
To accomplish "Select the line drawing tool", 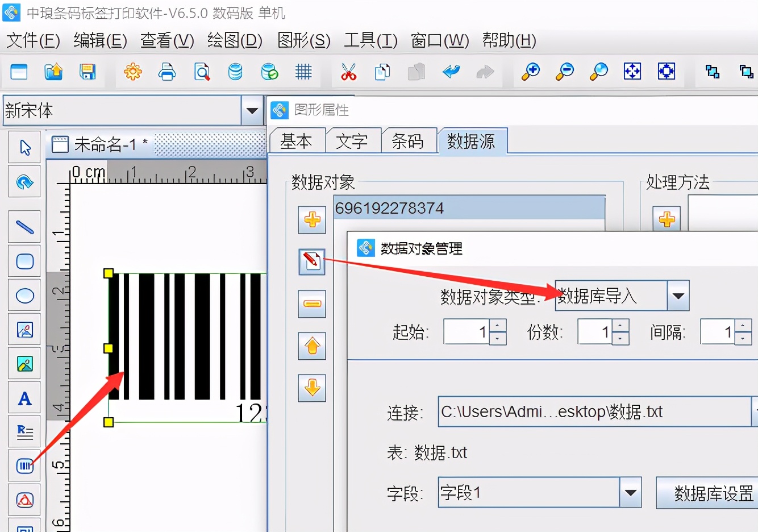I will [24, 227].
